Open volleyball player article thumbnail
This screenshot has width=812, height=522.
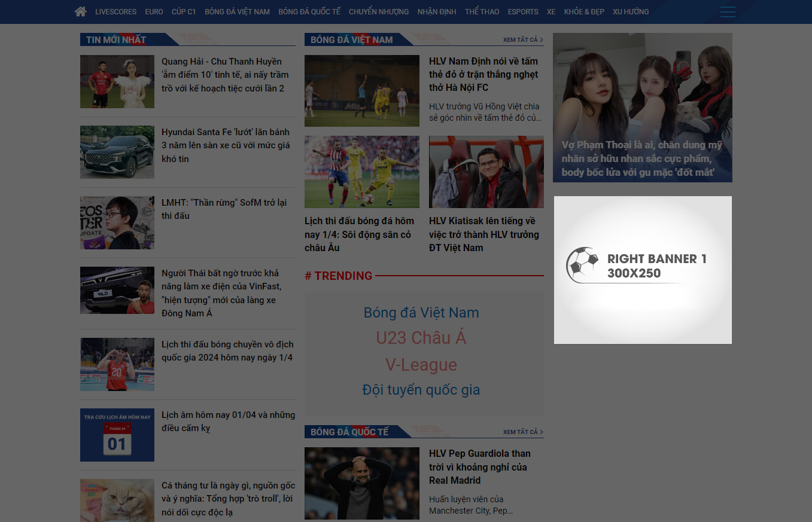[117, 365]
